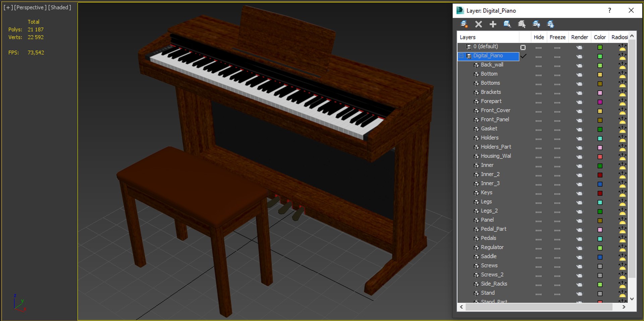Screen dimensions: 644x321
Task: Click the Freeze column header
Action: point(557,37)
